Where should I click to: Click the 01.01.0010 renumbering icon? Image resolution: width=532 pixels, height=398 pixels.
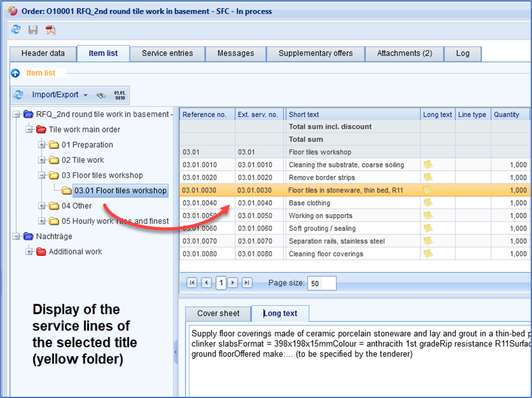click(x=120, y=95)
